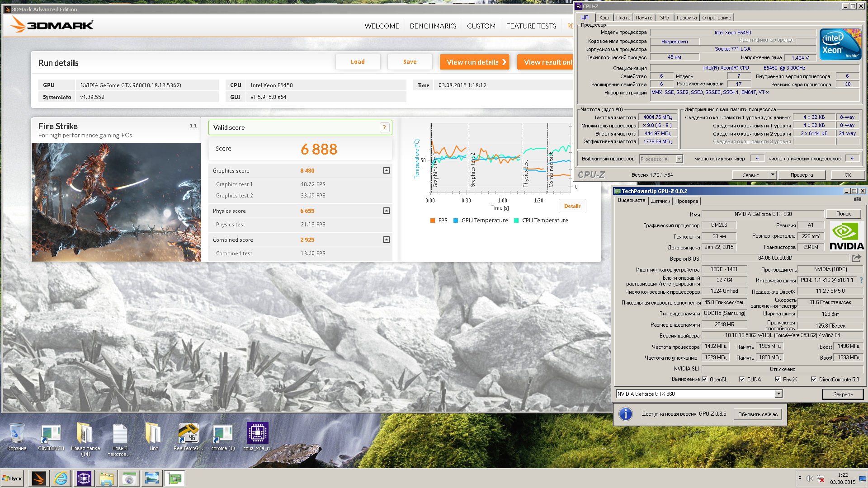Click the GPU-Z screenshot camera icon

(857, 199)
